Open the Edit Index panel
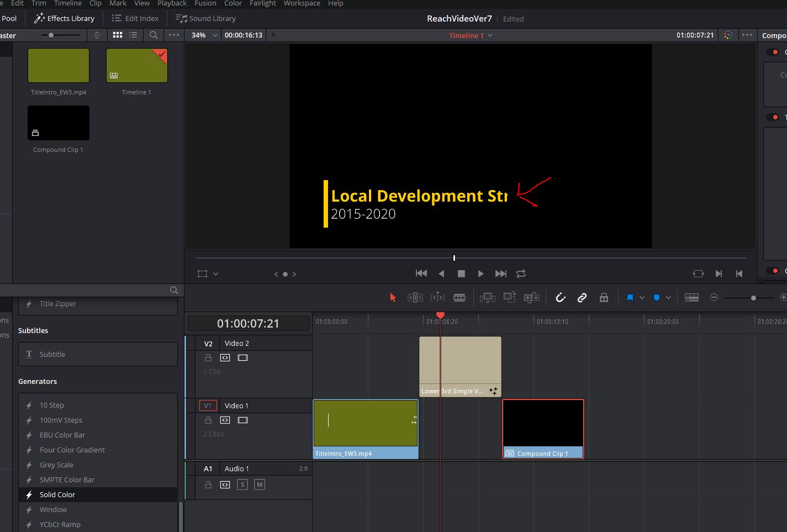 (x=135, y=18)
